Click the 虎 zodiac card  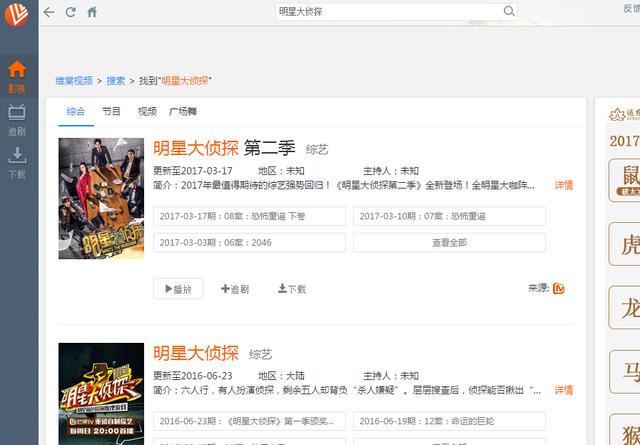click(x=624, y=244)
